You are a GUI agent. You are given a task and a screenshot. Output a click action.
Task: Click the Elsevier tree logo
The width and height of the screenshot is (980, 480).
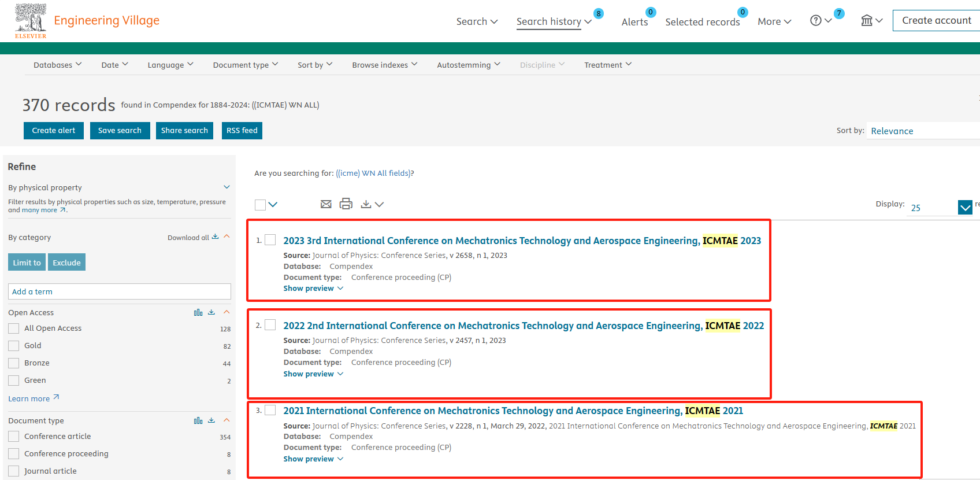(x=31, y=21)
